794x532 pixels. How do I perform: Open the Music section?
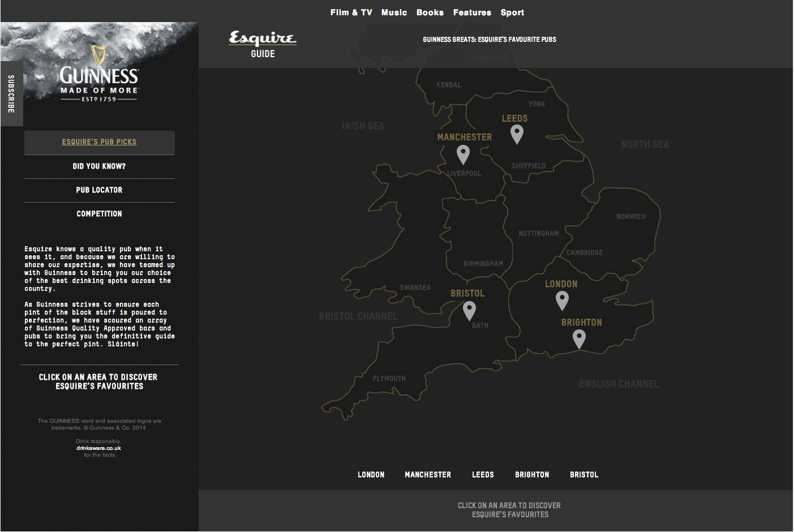(394, 12)
